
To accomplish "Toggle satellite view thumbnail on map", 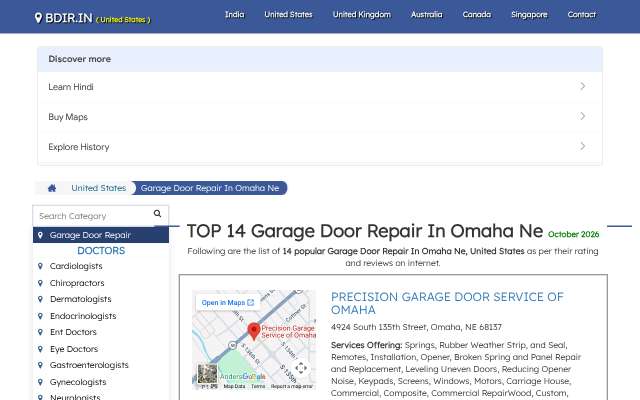I will pyautogui.click(x=207, y=374).
